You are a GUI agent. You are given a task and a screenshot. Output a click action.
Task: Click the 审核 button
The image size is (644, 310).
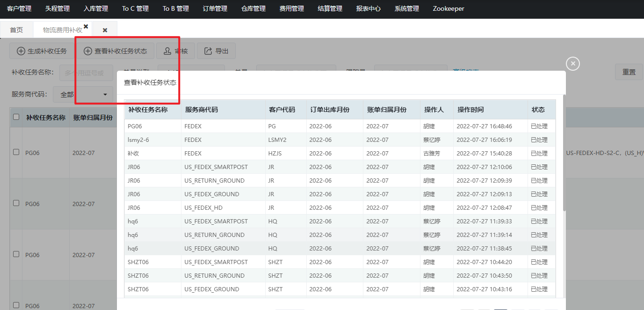(175, 51)
